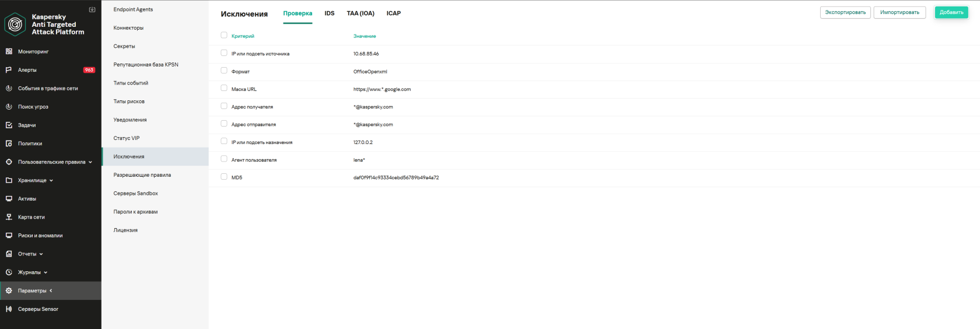Expand the Пользовательские правила submenu

point(90,162)
